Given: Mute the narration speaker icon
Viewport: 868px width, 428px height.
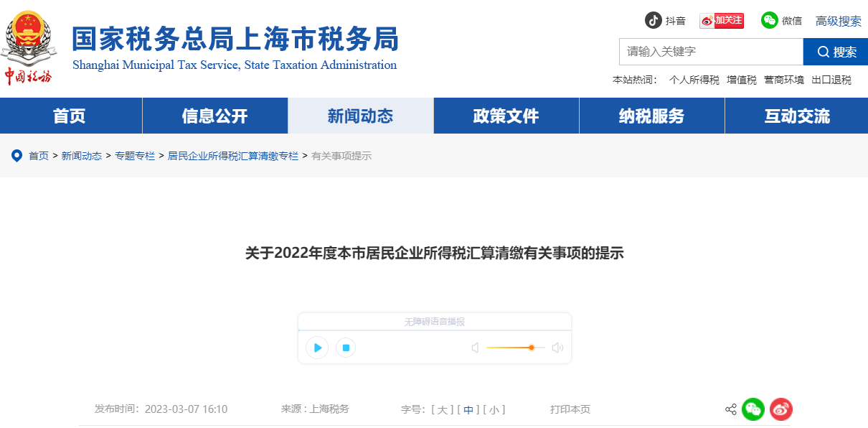Looking at the screenshot, I should pos(474,347).
